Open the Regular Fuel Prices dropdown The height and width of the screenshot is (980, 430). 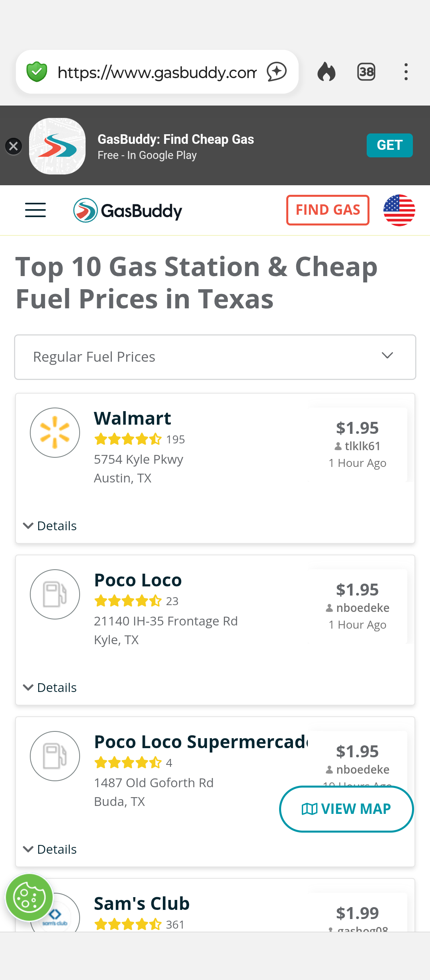(x=215, y=357)
